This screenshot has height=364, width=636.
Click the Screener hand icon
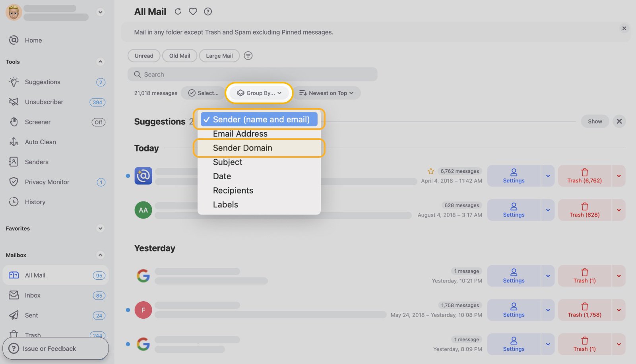point(14,122)
